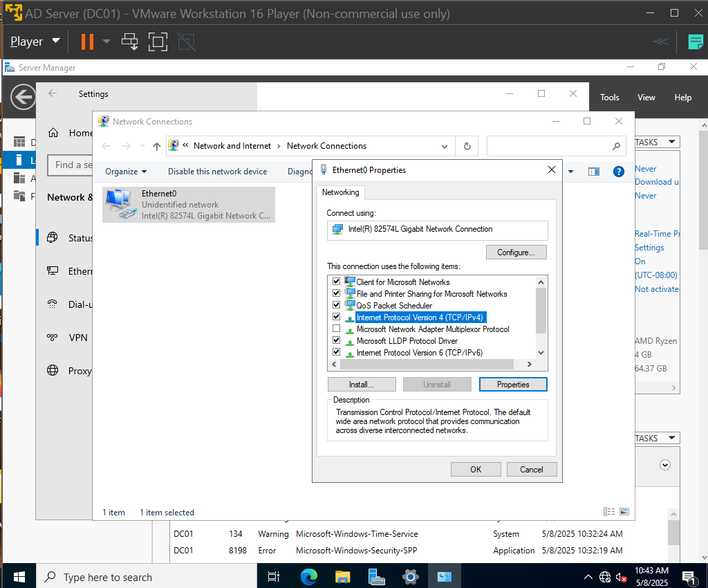Switch to details view in Network Connections
708x588 pixels.
(x=608, y=512)
